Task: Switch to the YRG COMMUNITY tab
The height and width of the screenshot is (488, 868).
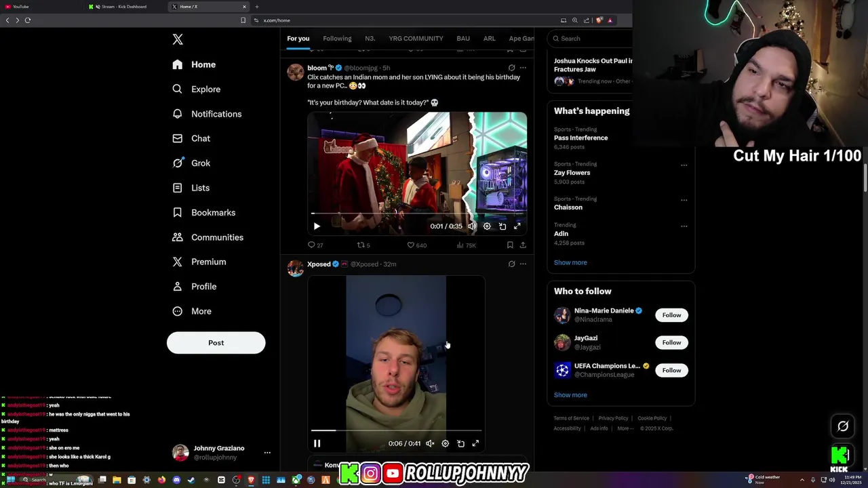Action: (x=416, y=39)
